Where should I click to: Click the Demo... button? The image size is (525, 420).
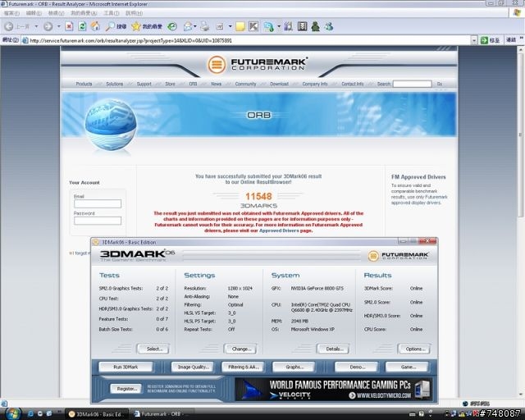point(357,367)
